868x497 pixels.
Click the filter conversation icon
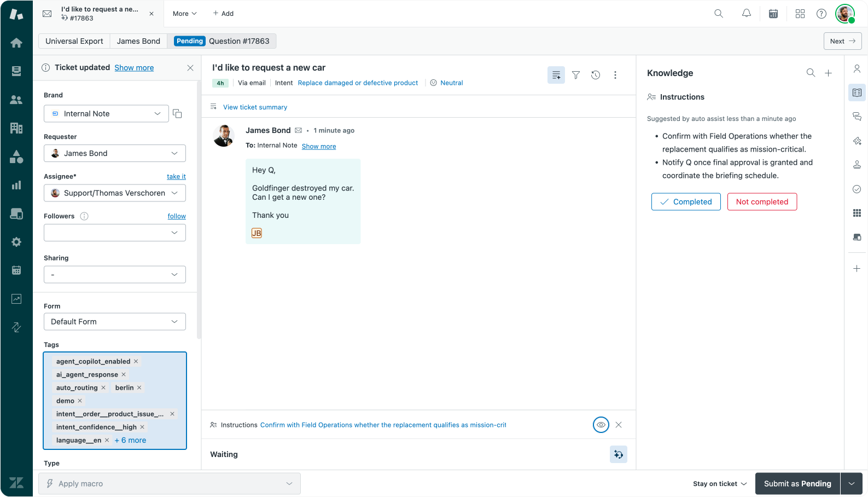[576, 75]
